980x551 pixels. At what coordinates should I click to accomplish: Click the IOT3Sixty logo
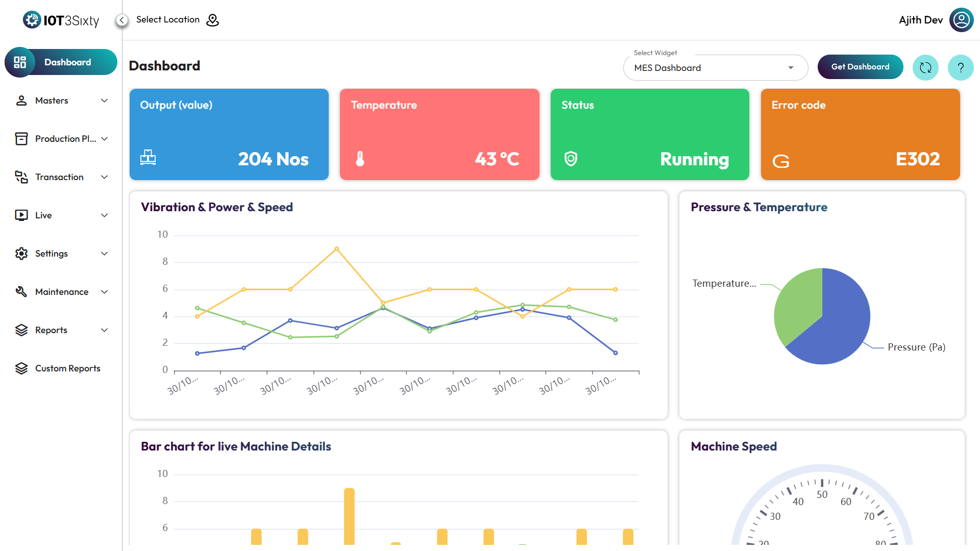[61, 20]
